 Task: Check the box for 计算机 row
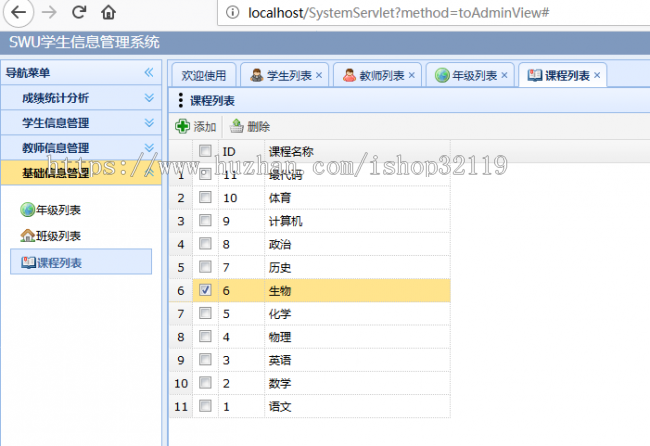point(205,221)
